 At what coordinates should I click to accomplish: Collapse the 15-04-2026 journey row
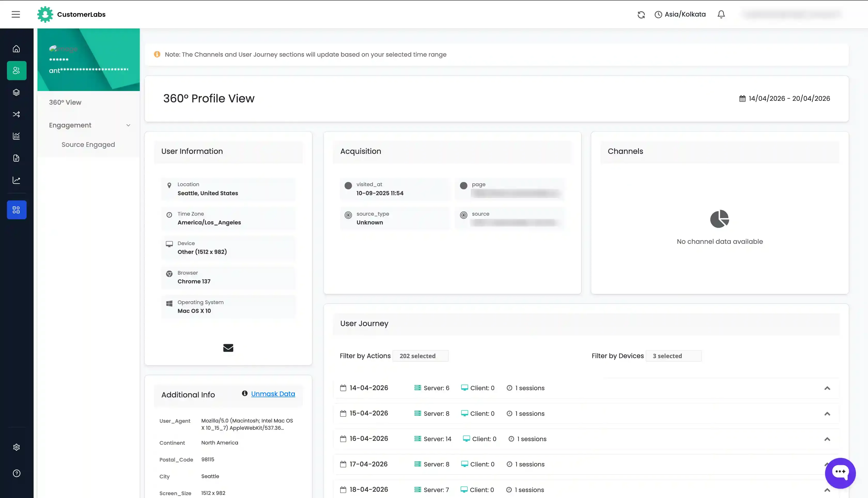(827, 414)
